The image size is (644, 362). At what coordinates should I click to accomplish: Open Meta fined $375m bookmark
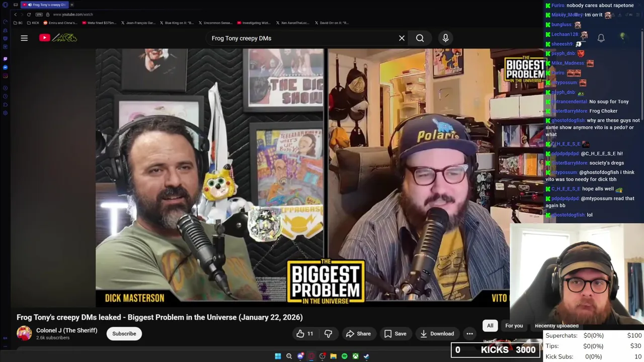[x=99, y=23]
